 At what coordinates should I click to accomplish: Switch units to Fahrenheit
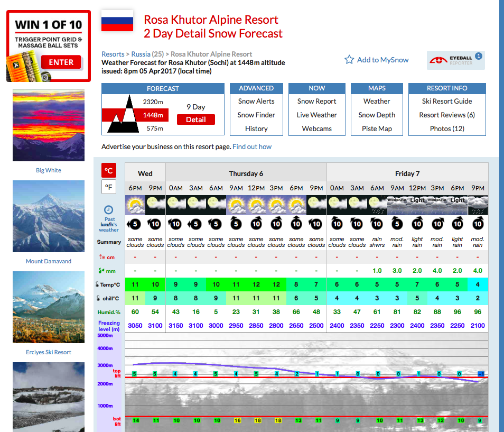tap(109, 187)
